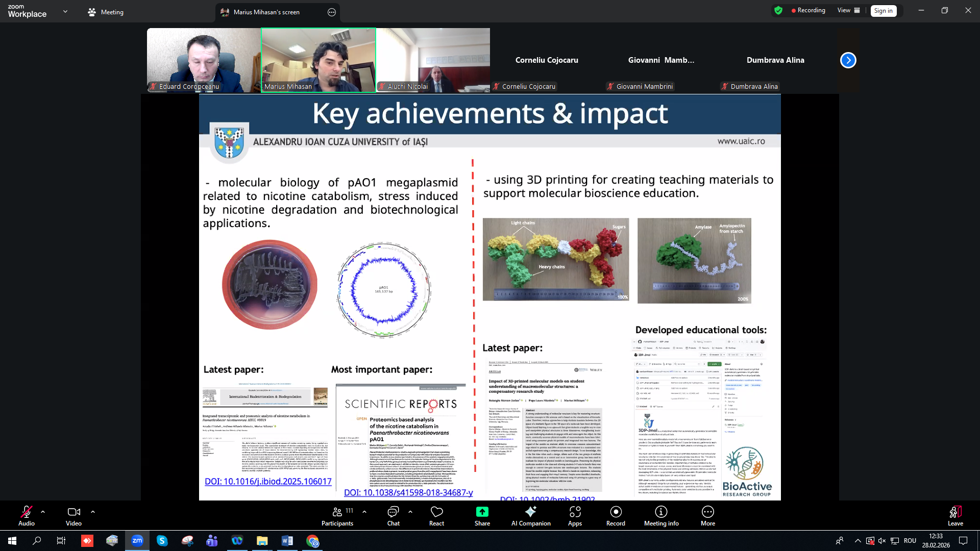Toggle the Video camera on
The image size is (980, 551).
(x=73, y=512)
